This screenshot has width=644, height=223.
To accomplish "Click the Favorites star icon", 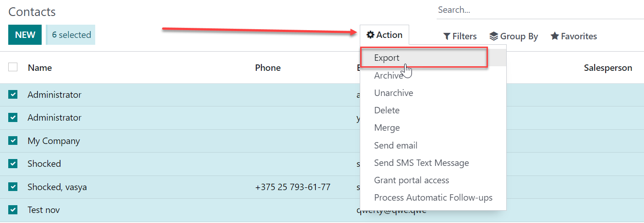I will pyautogui.click(x=555, y=36).
